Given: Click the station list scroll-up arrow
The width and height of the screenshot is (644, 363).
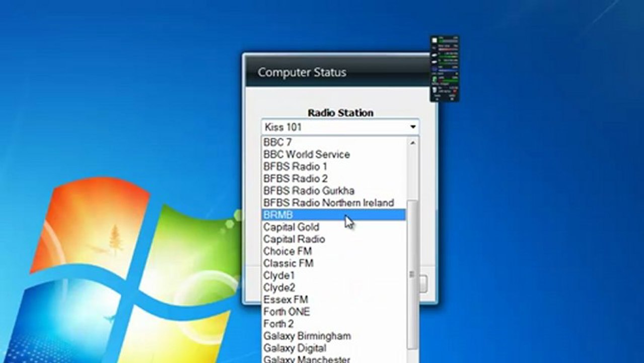Looking at the screenshot, I should [x=412, y=143].
